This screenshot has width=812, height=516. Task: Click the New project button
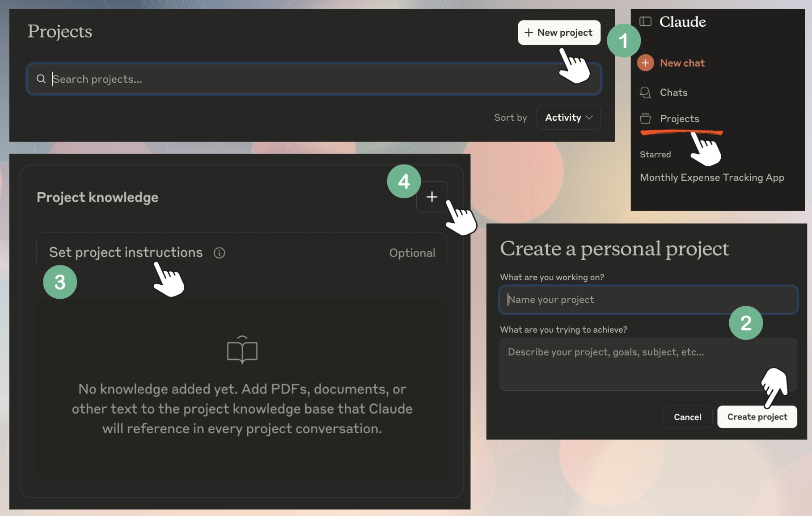tap(559, 33)
